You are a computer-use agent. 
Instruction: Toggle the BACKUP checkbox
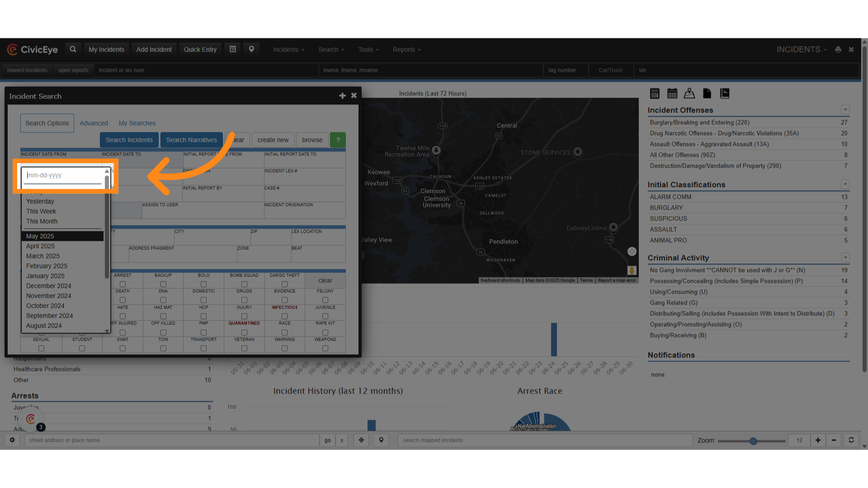(163, 284)
